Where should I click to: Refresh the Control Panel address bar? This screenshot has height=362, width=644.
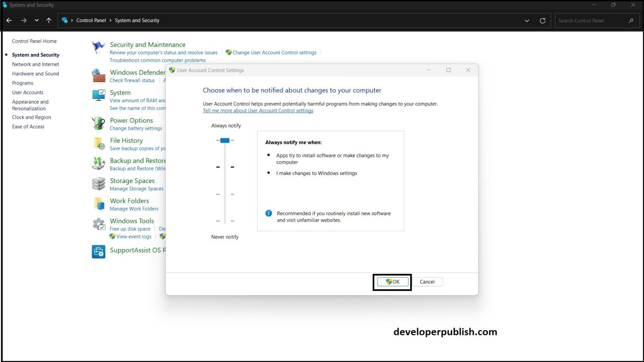click(543, 21)
